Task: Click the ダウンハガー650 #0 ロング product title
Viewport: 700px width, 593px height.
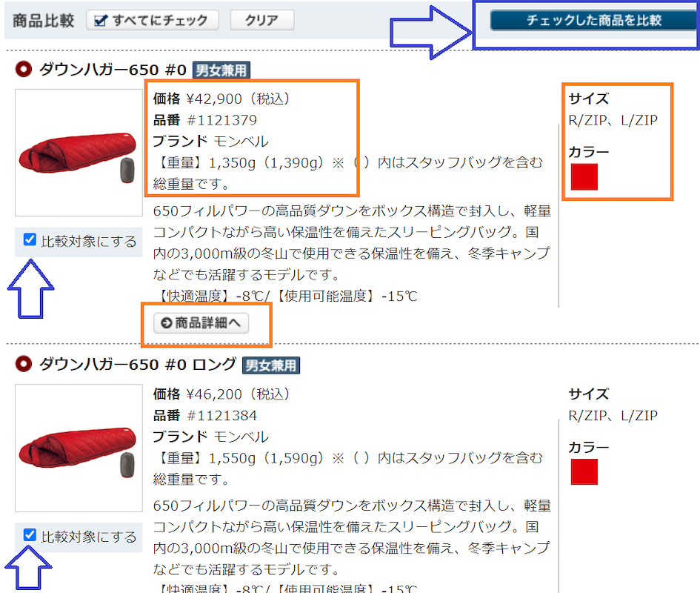Action: point(138,365)
